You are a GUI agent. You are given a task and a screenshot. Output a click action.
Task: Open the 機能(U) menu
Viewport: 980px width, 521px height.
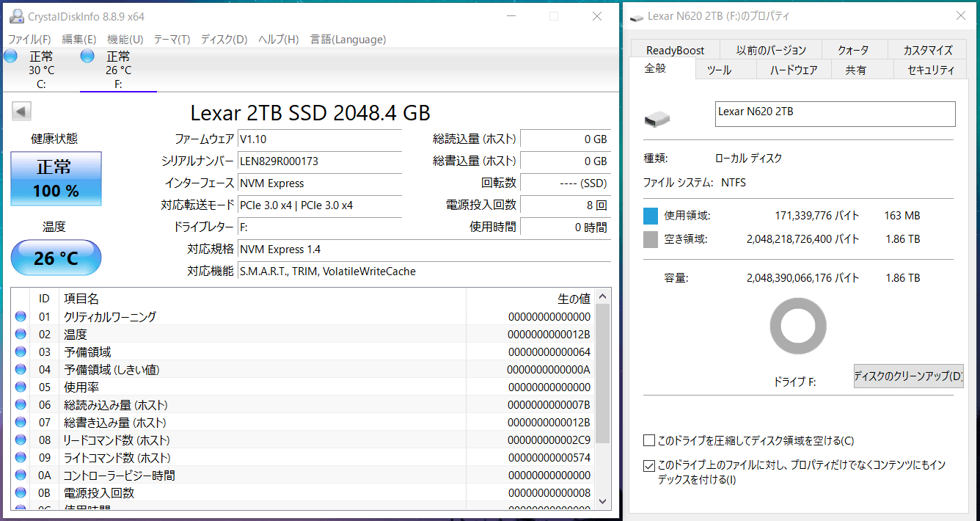(125, 40)
